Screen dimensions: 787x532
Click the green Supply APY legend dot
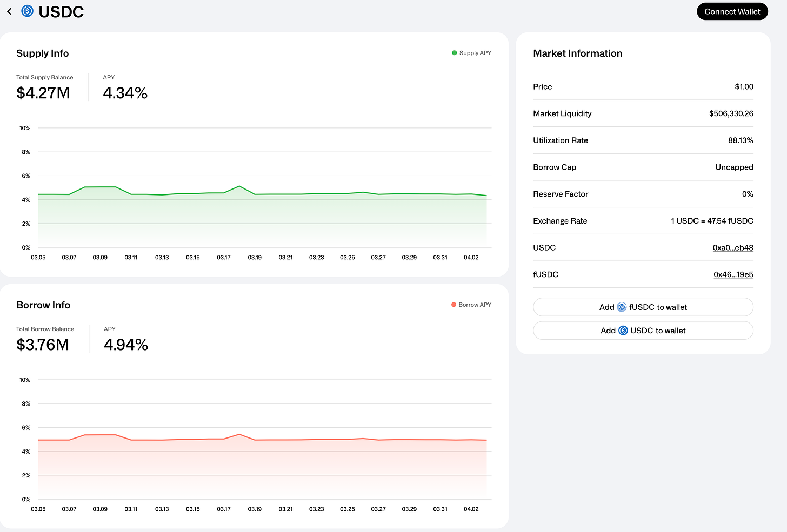(455, 53)
